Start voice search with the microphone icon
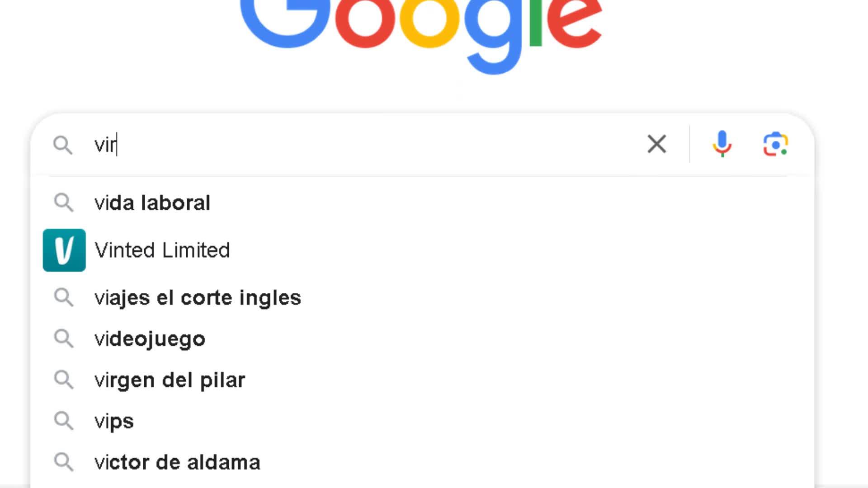Viewport: 868px width, 488px height. [x=722, y=144]
